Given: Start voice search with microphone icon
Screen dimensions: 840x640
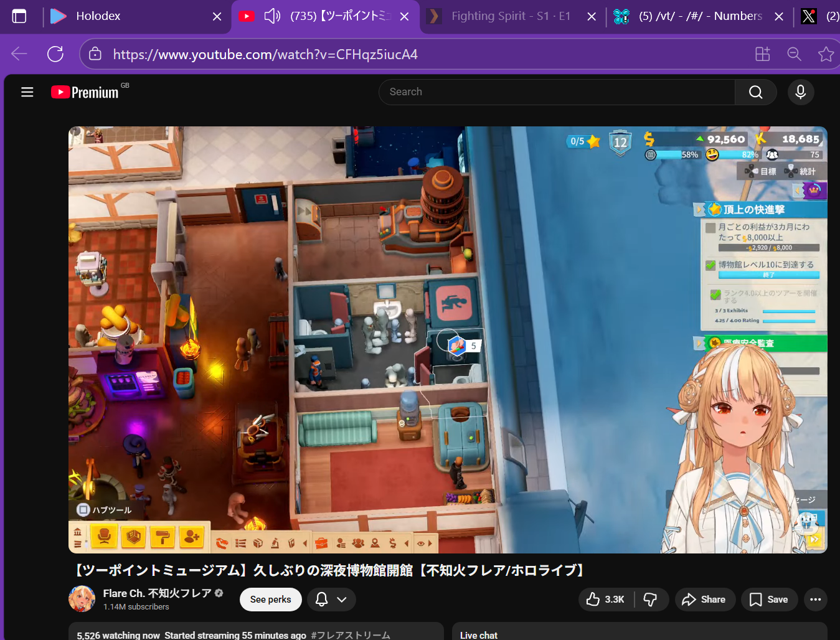Looking at the screenshot, I should (800, 92).
